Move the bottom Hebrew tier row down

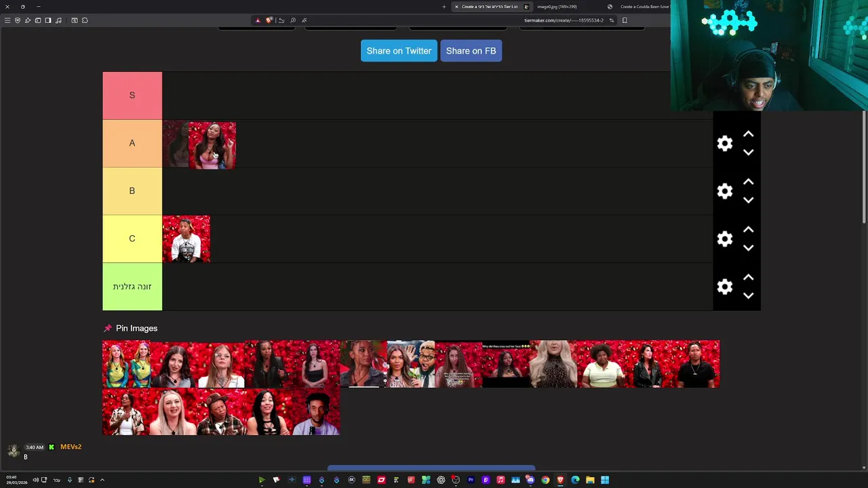(748, 296)
